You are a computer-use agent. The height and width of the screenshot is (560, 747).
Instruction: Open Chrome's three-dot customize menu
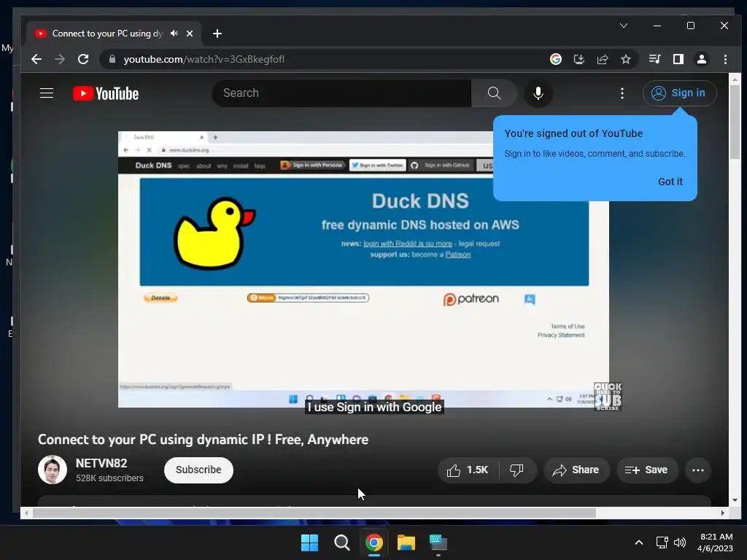coord(725,59)
